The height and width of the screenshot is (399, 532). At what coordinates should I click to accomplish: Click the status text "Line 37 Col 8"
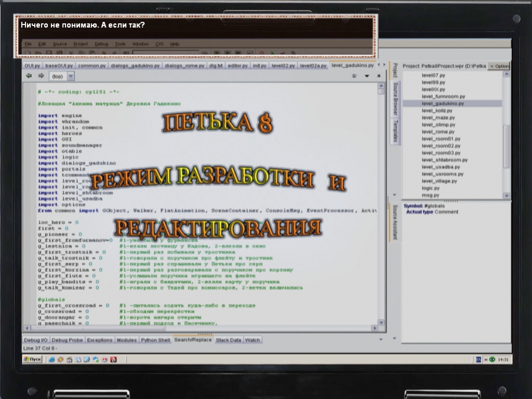tap(40, 349)
